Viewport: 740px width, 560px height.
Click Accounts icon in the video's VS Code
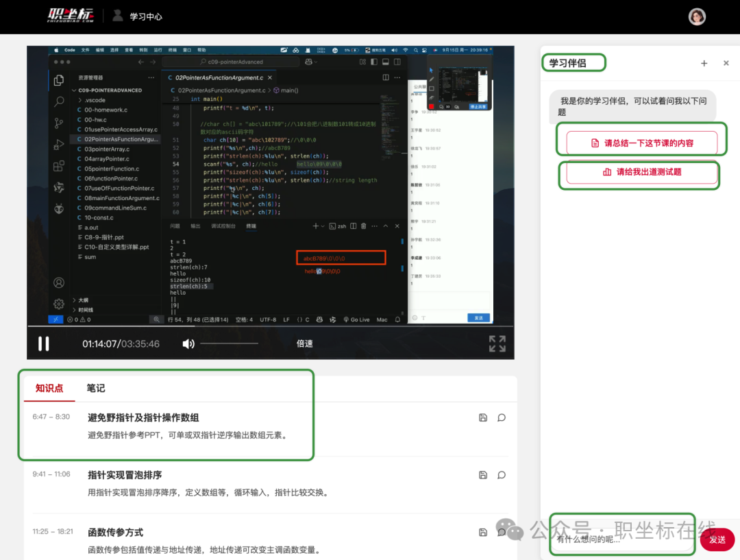pos(58,282)
